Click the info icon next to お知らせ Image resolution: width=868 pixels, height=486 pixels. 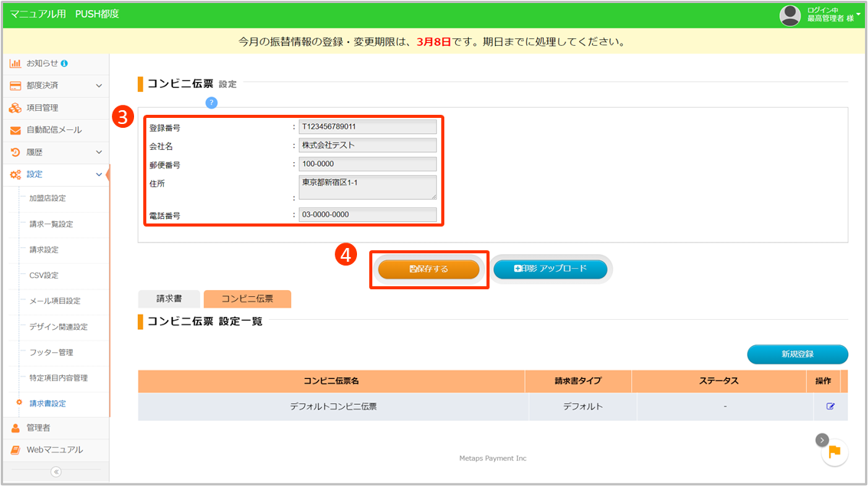point(64,63)
